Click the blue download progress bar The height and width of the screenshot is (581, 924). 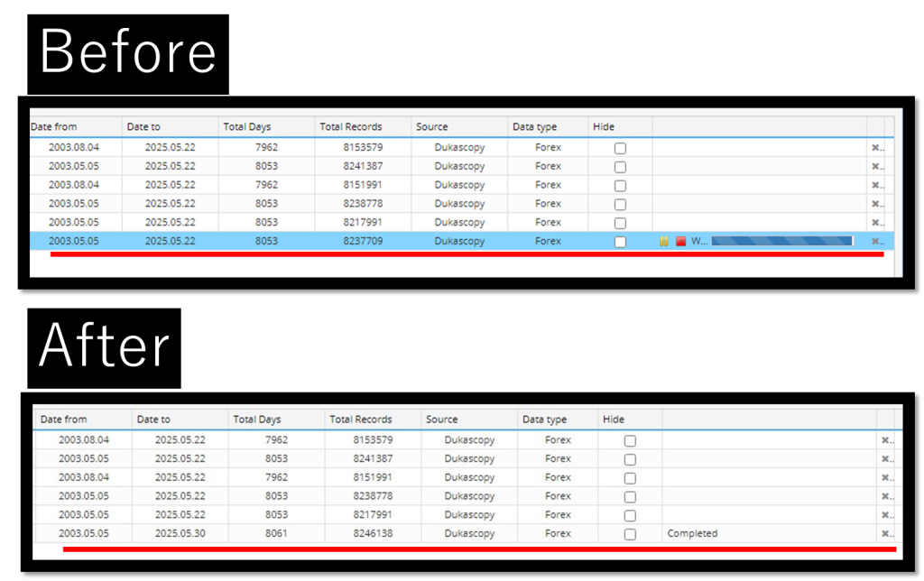coord(781,242)
